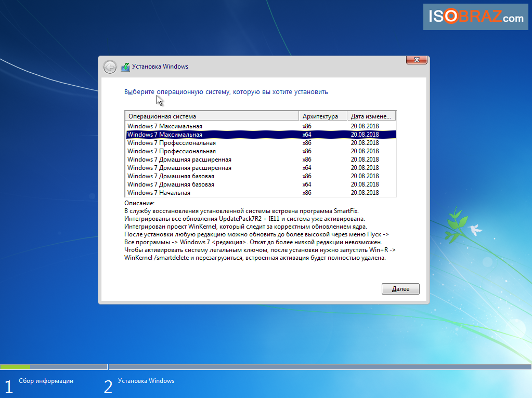The width and height of the screenshot is (532, 398).
Task: Click the Windows Setup icon in the title bar
Action: point(125,67)
